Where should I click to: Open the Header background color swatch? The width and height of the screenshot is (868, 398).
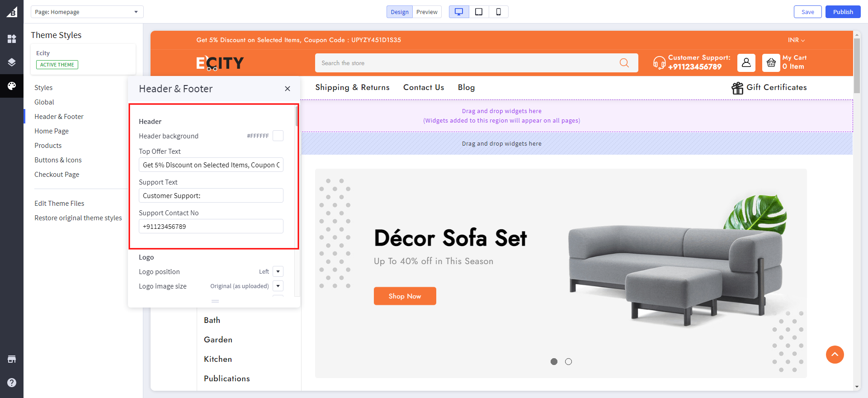pos(278,136)
